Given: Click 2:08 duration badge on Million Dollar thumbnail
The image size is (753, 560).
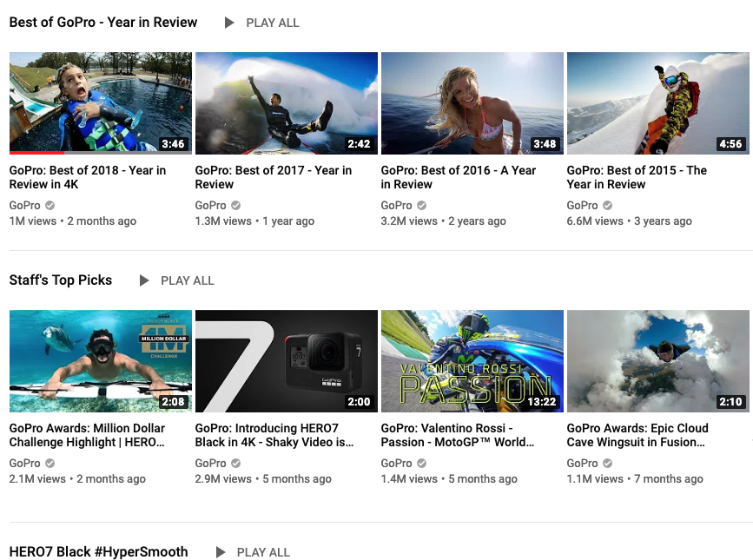Looking at the screenshot, I should click(x=174, y=402).
